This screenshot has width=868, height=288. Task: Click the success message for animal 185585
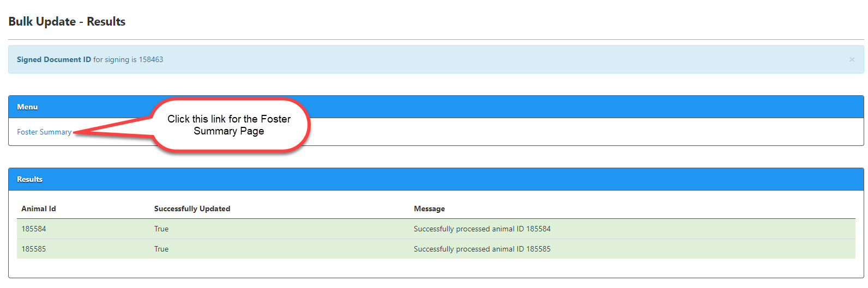pos(482,249)
